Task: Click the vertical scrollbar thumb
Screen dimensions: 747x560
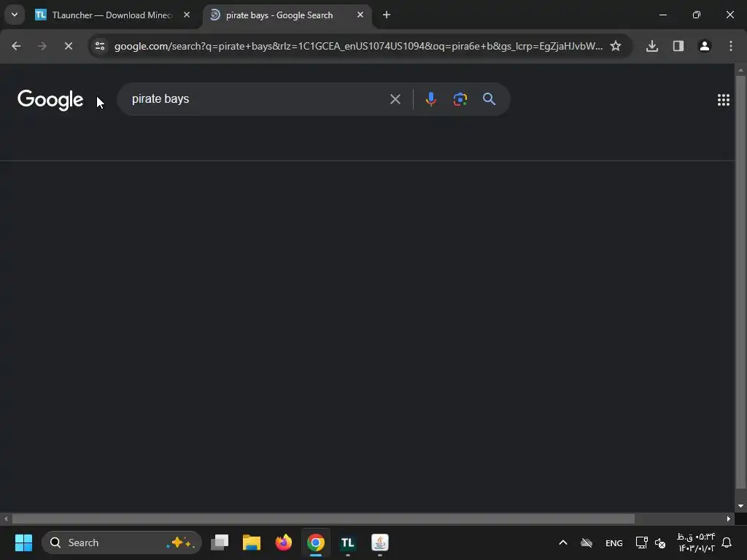Action: point(740,282)
